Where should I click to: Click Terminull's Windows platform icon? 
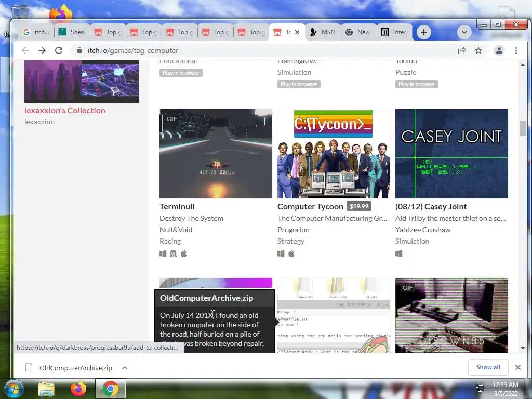tap(163, 254)
